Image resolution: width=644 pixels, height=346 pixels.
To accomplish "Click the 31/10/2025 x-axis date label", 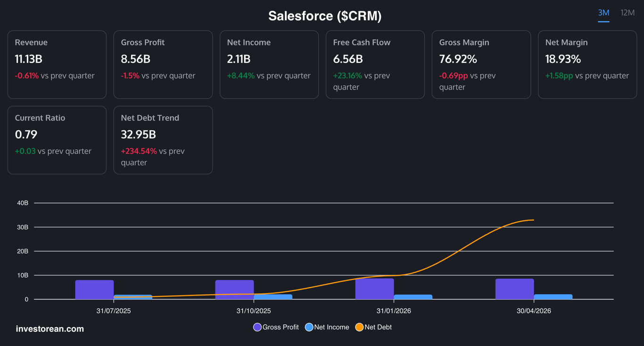I will [x=254, y=311].
